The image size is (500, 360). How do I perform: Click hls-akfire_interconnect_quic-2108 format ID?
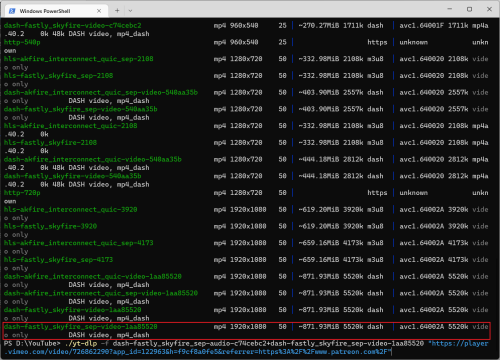[71, 126]
